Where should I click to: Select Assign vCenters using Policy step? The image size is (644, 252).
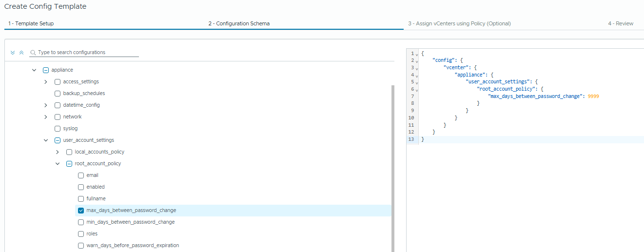[459, 23]
